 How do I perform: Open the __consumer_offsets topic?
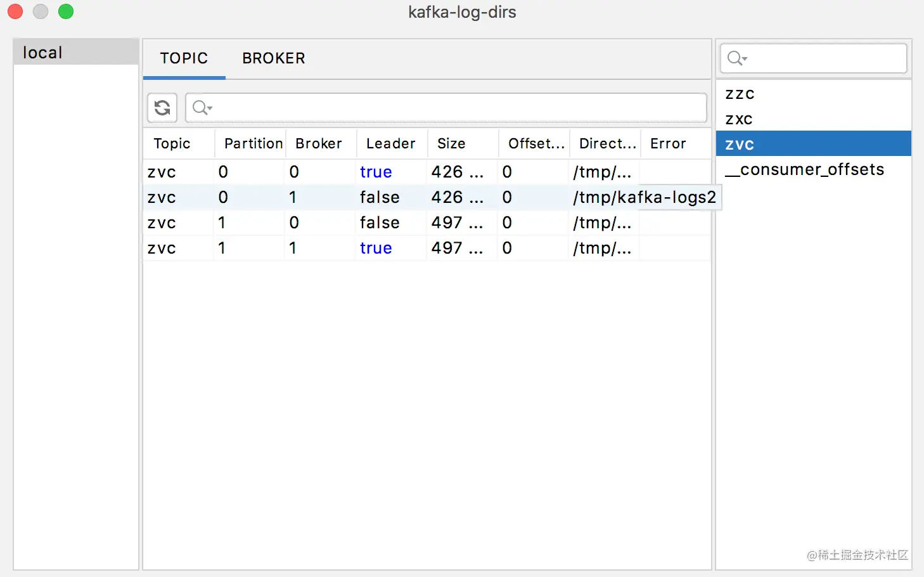[x=804, y=170]
